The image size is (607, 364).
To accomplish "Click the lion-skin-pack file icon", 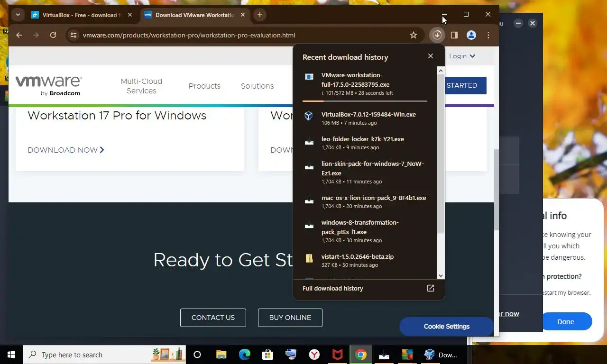I will pyautogui.click(x=309, y=166).
